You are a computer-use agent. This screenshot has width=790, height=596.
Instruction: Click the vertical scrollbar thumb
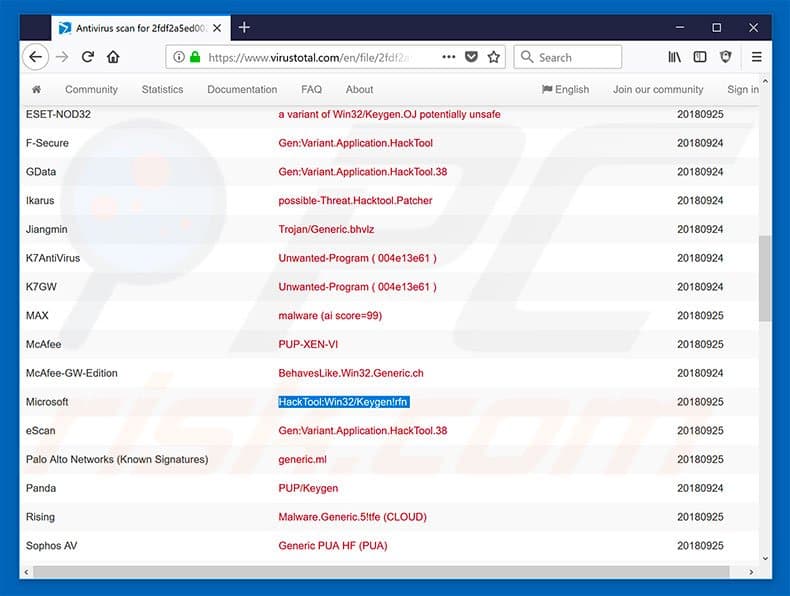765,278
